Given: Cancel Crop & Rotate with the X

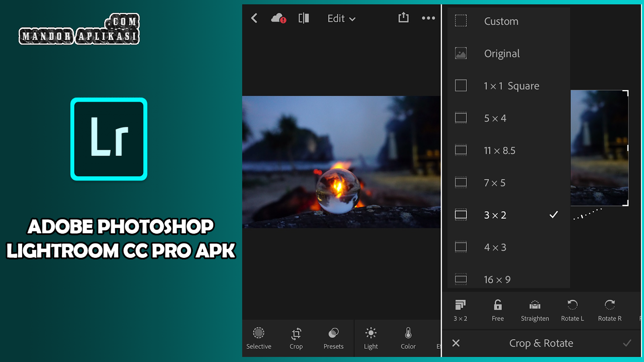Looking at the screenshot, I should click(456, 343).
